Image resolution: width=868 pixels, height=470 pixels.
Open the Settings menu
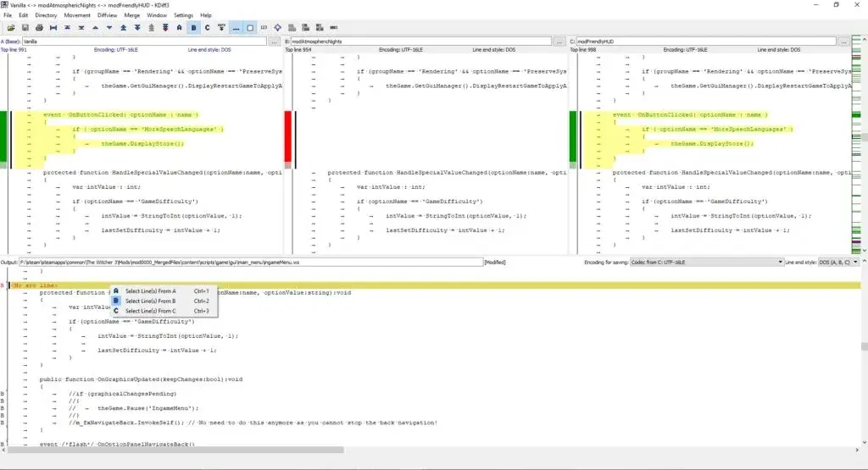tap(183, 15)
